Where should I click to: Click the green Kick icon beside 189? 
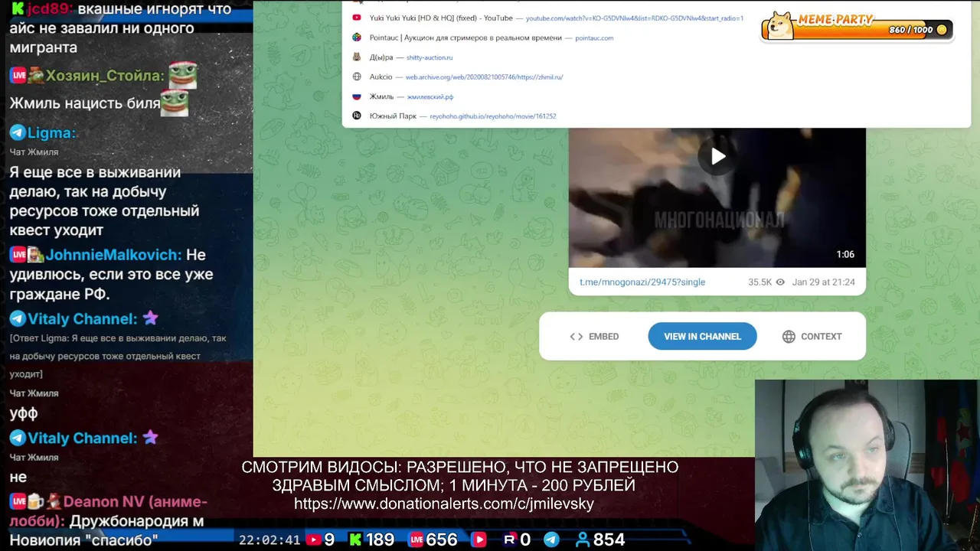[355, 540]
